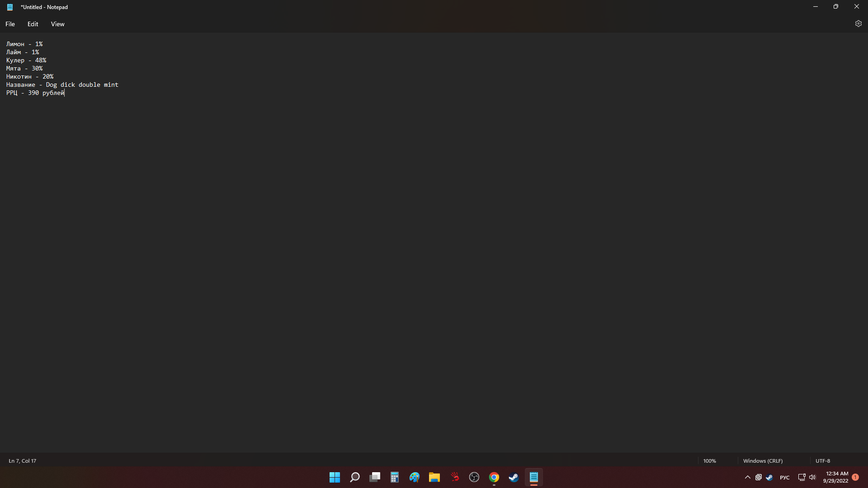Open taskbar Search magnifier icon
This screenshot has width=868, height=488.
pos(355,477)
